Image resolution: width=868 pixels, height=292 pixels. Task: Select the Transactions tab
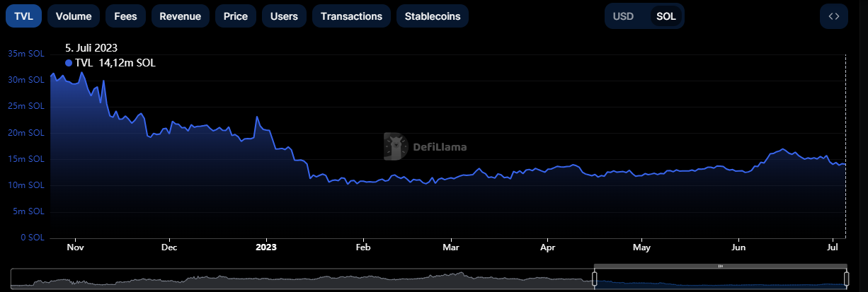click(x=351, y=16)
